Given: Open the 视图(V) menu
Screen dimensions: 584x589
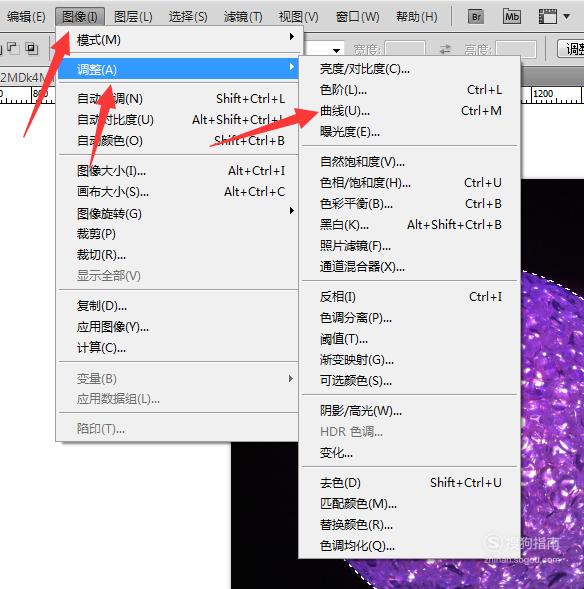Looking at the screenshot, I should click(298, 17).
